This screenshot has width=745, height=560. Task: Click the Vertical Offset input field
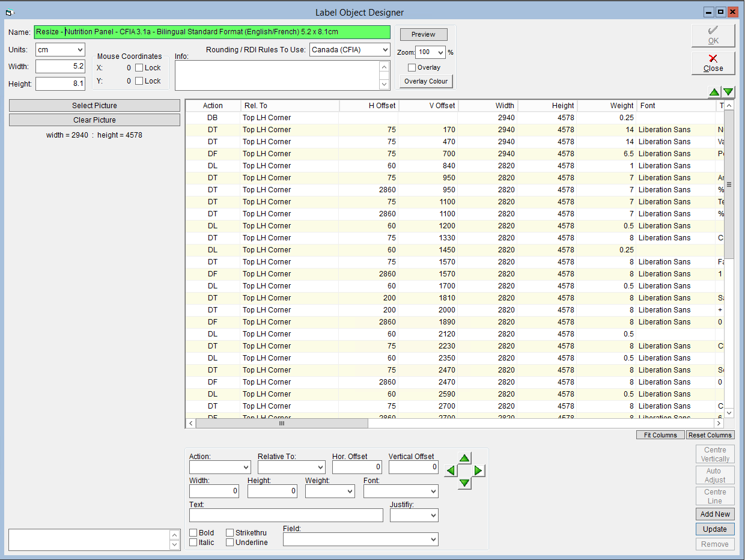pyautogui.click(x=413, y=467)
